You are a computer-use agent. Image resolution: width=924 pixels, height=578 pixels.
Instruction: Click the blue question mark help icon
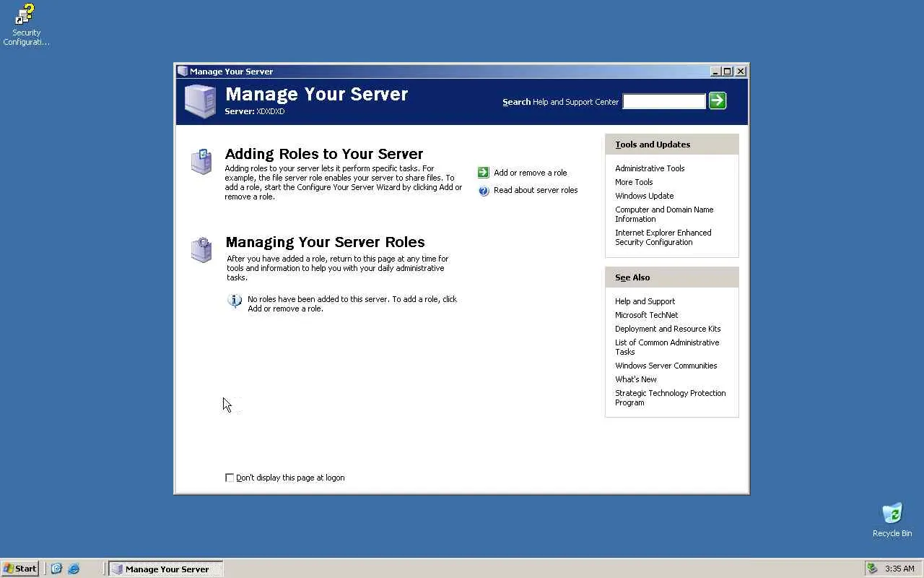[484, 191]
